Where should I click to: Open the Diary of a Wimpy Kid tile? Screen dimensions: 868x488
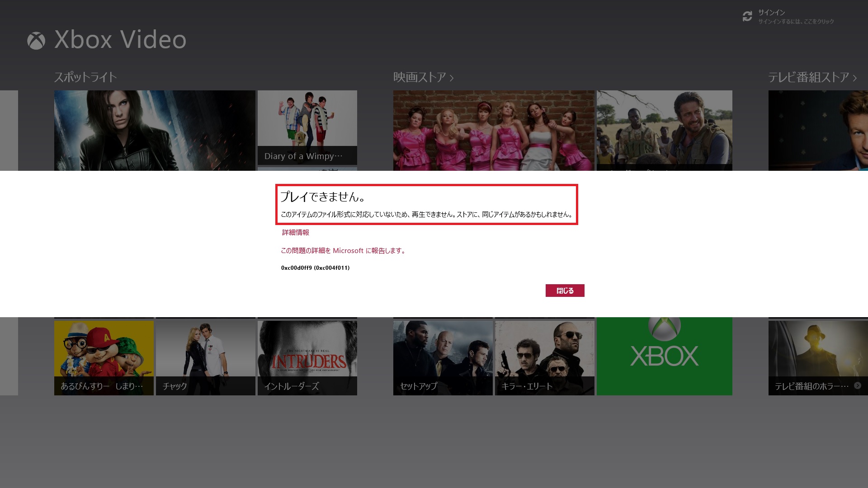pos(307,127)
